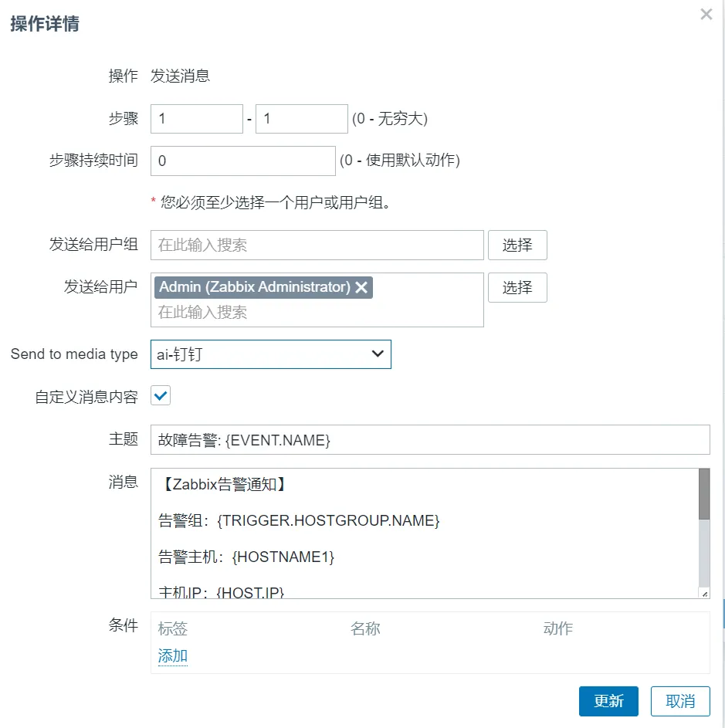Click 选择 button for 发送给用户组
The image size is (725, 728).
(517, 245)
